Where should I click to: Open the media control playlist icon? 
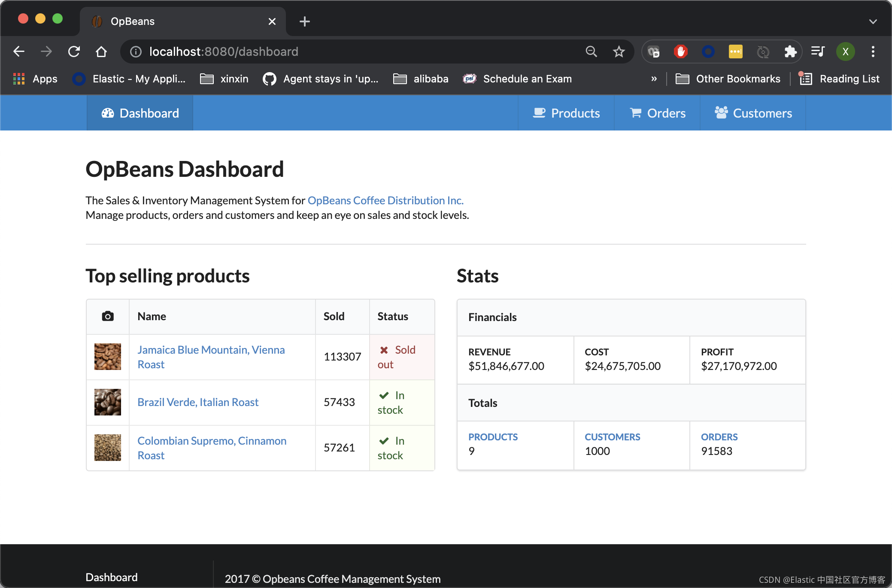[818, 52]
